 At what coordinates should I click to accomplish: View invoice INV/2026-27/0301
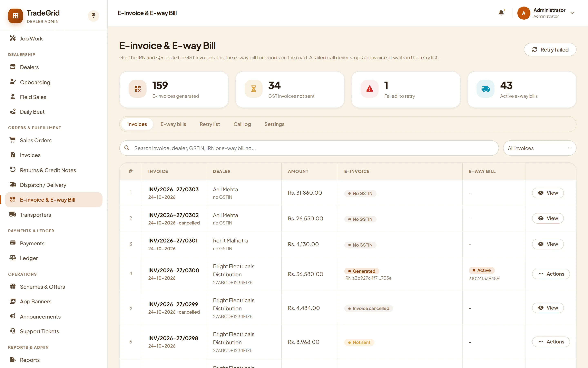click(x=548, y=244)
